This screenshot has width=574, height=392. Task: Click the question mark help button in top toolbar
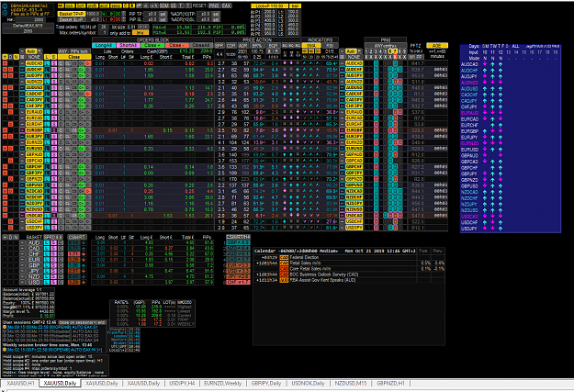coord(188,6)
